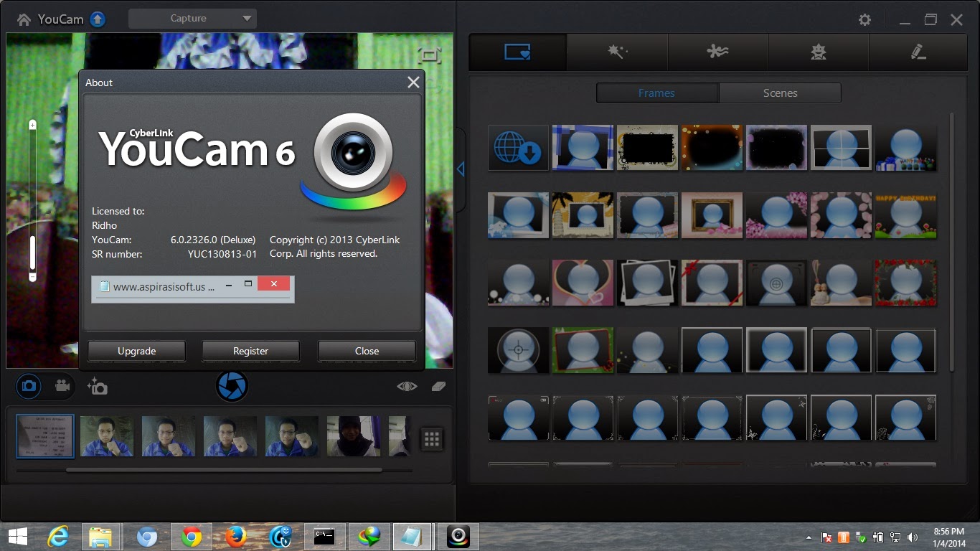
Task: Toggle the eye preview icon
Action: tap(407, 386)
